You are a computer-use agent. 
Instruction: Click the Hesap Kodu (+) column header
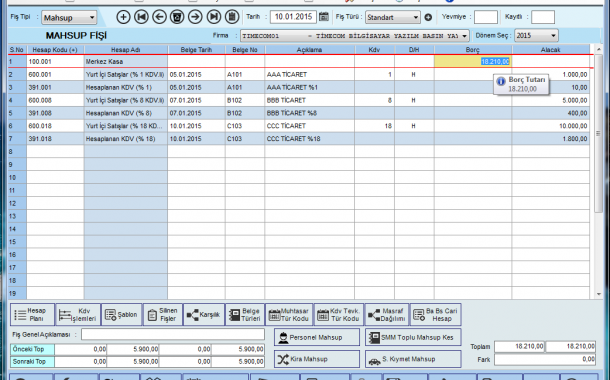(x=55, y=50)
